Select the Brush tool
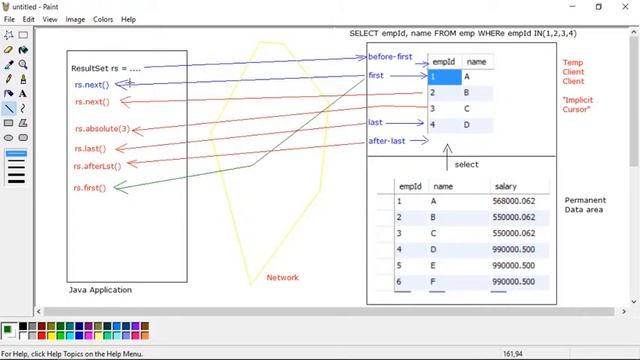 pos(23,79)
